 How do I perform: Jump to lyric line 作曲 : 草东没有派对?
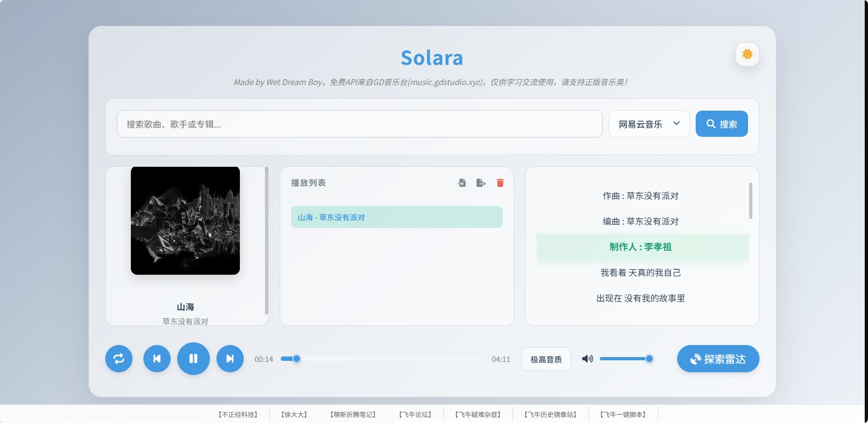[x=641, y=196]
